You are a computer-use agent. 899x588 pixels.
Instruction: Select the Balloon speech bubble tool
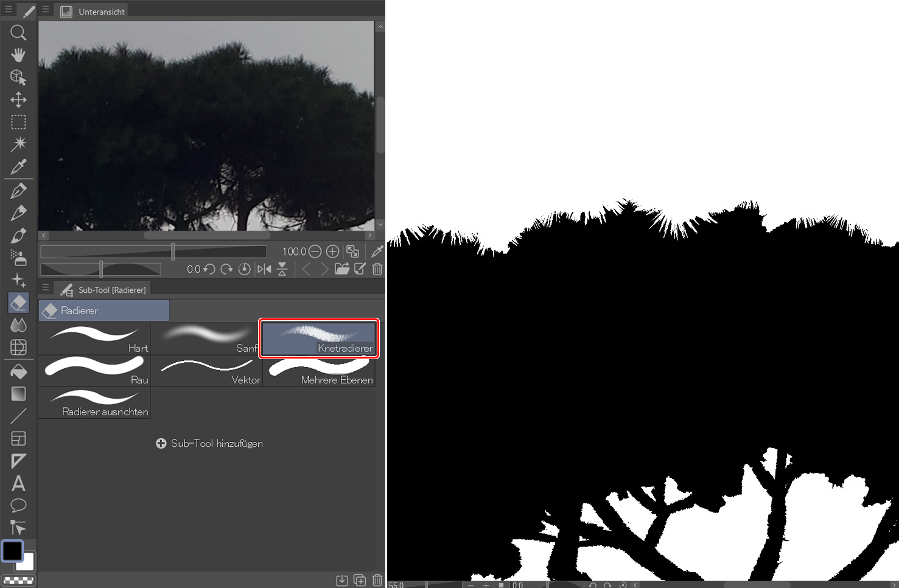[x=18, y=505]
